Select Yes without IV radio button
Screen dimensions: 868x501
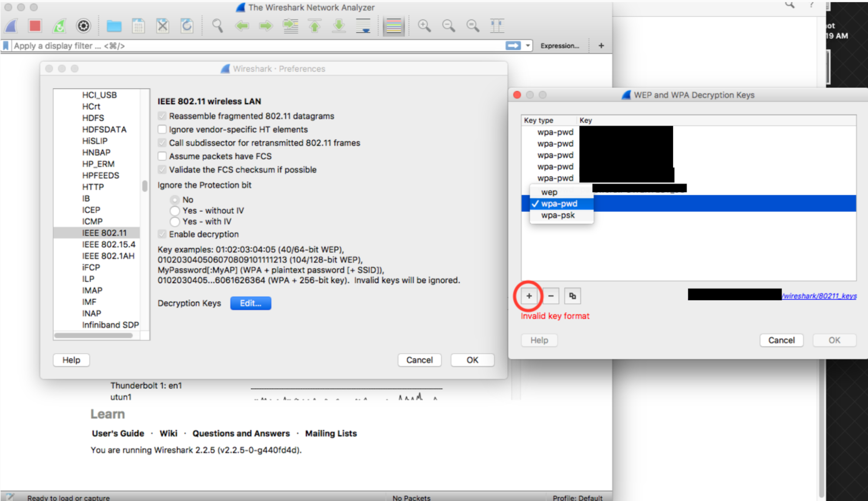(x=175, y=209)
